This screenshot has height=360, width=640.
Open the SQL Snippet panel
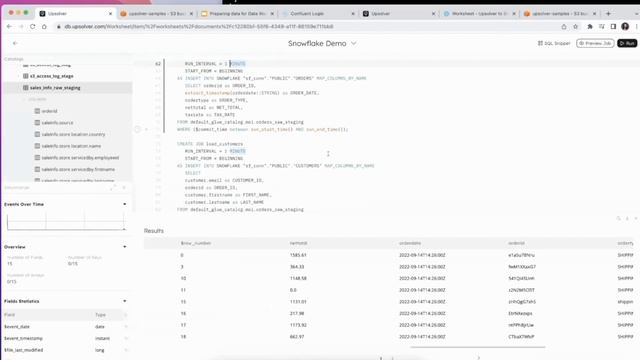tap(554, 43)
